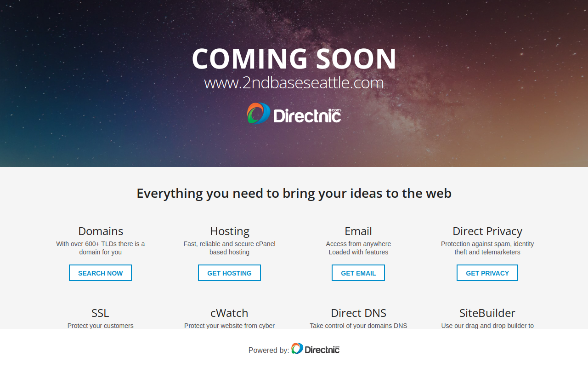The height and width of the screenshot is (368, 588).
Task: Click the Get Hosting button
Action: (x=229, y=273)
